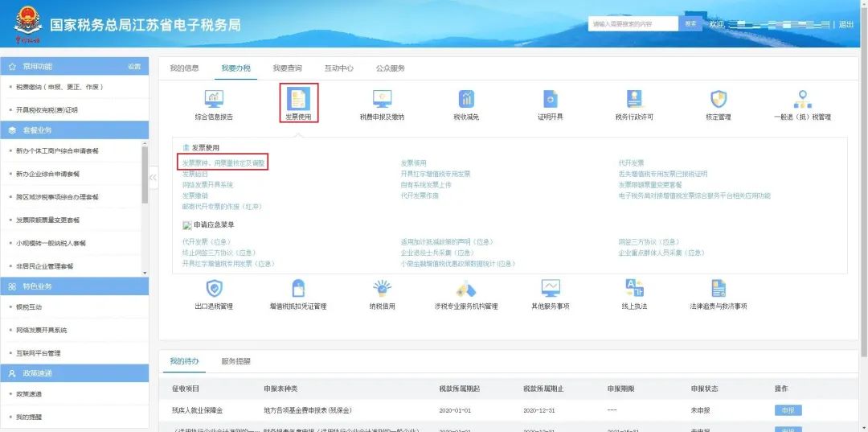The height and width of the screenshot is (432, 868).
Task: Switch to 我要查询 tab
Action: (287, 68)
